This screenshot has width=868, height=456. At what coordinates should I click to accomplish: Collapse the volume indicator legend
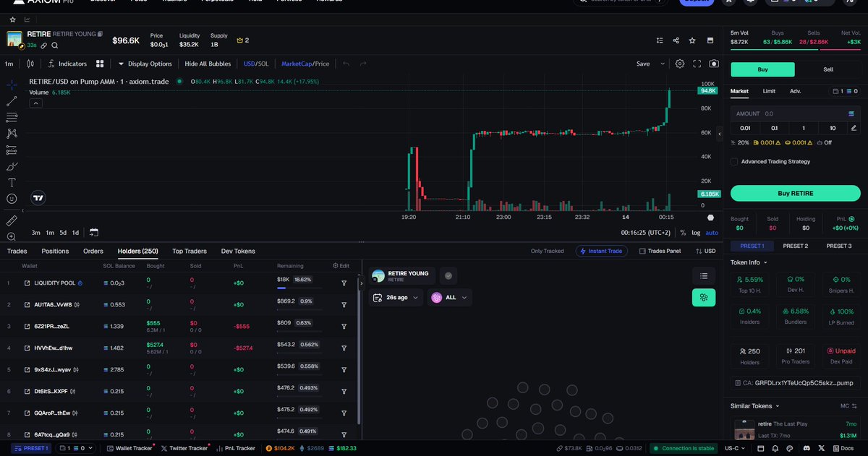click(x=35, y=103)
